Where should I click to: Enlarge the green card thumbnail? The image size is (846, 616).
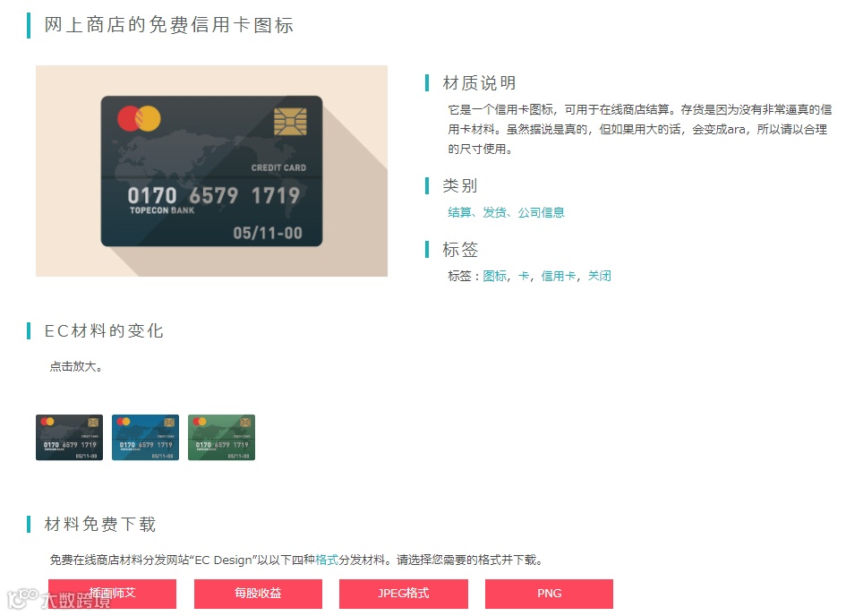tap(221, 438)
